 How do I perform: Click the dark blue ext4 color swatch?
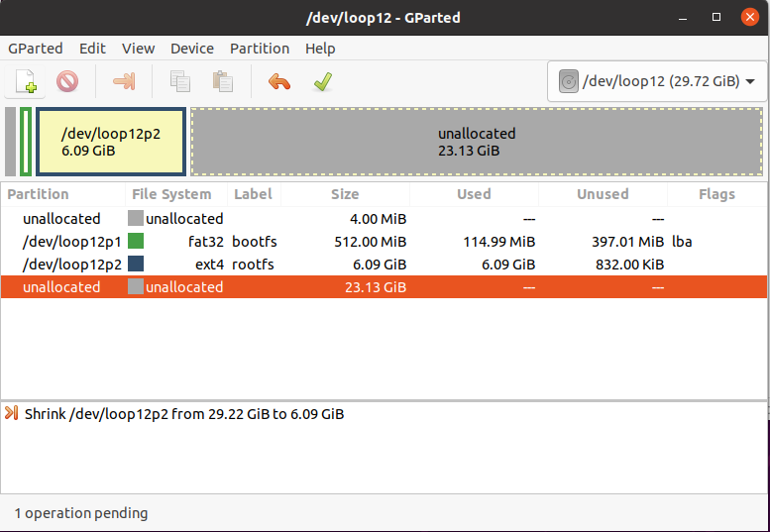coord(136,264)
